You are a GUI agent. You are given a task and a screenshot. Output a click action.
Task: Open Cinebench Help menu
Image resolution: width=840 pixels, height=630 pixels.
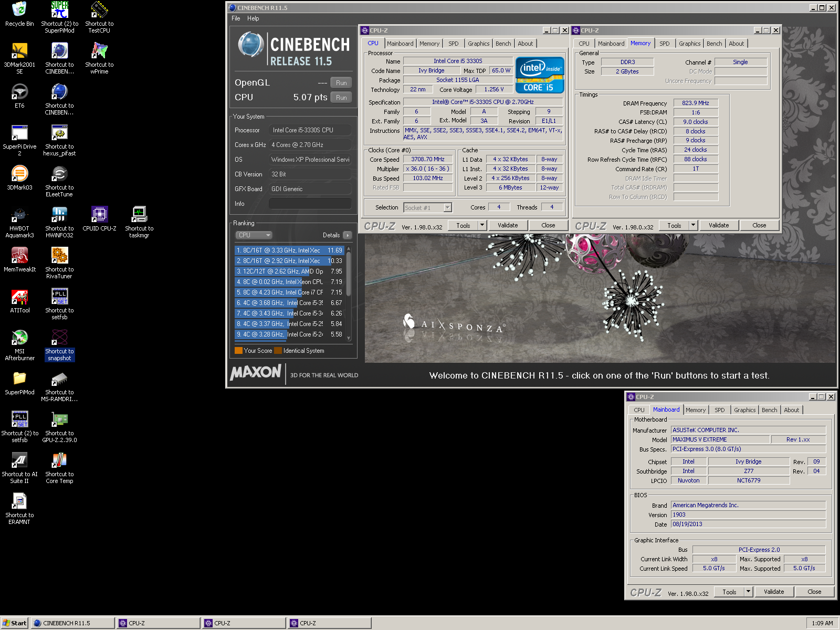coord(253,18)
